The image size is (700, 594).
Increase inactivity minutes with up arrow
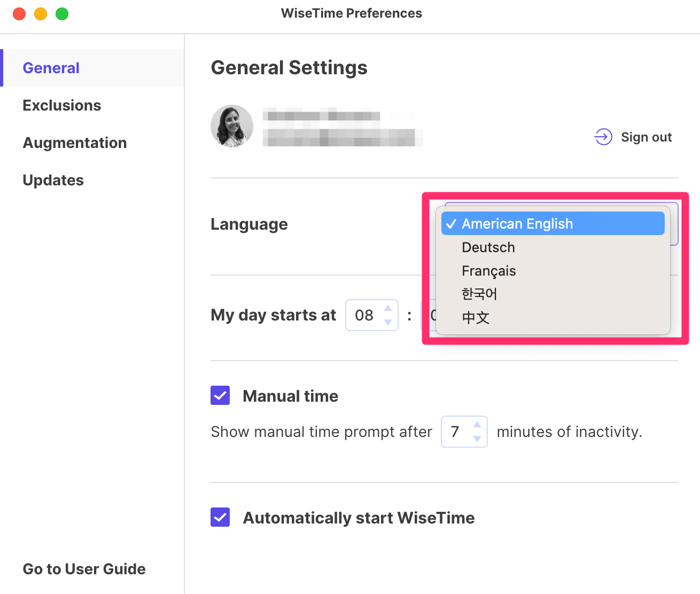(x=477, y=425)
